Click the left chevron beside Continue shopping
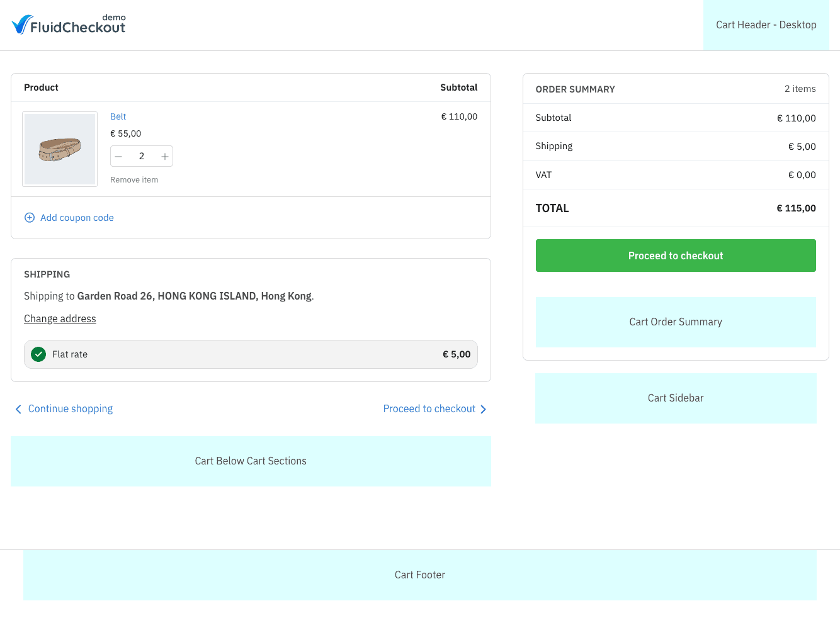Viewport: 840px width, 618px height. pyautogui.click(x=18, y=408)
